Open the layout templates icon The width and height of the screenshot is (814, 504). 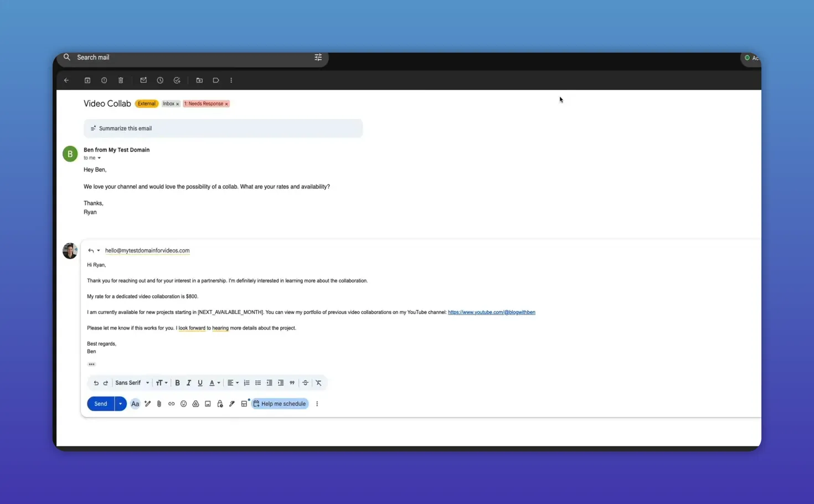click(x=244, y=404)
